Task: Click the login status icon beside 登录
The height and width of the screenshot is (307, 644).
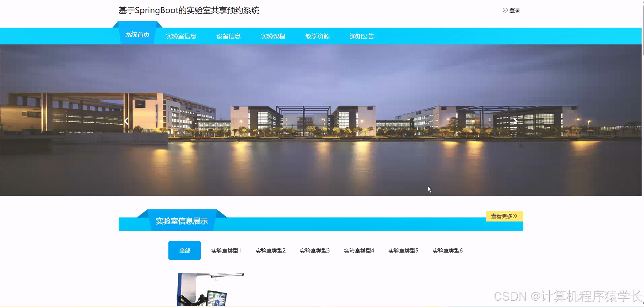Action: click(505, 10)
